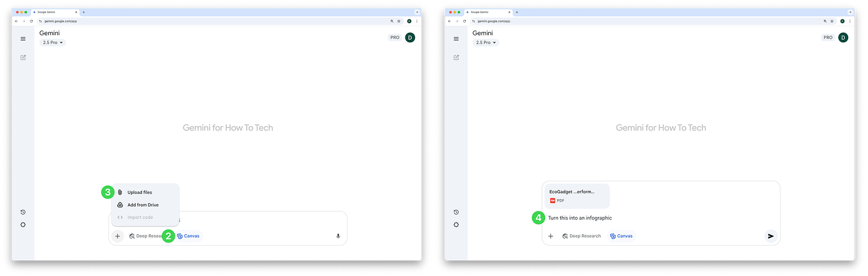Click the plus icon below the PDF prompt
This screenshot has width=868, height=276.
click(551, 236)
